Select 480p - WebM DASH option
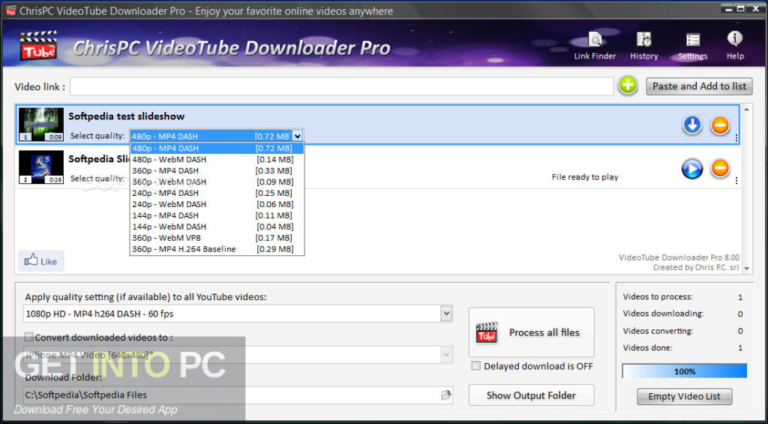Image resolution: width=768 pixels, height=424 pixels. 217,160
